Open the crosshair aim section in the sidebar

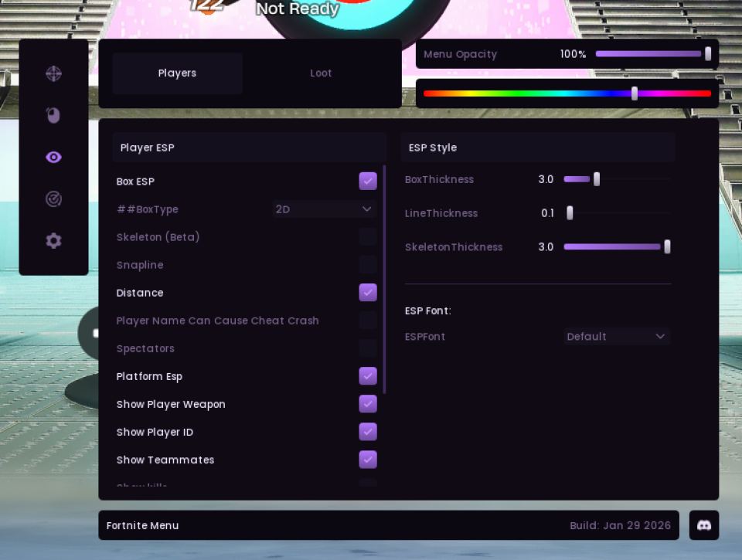click(x=53, y=74)
